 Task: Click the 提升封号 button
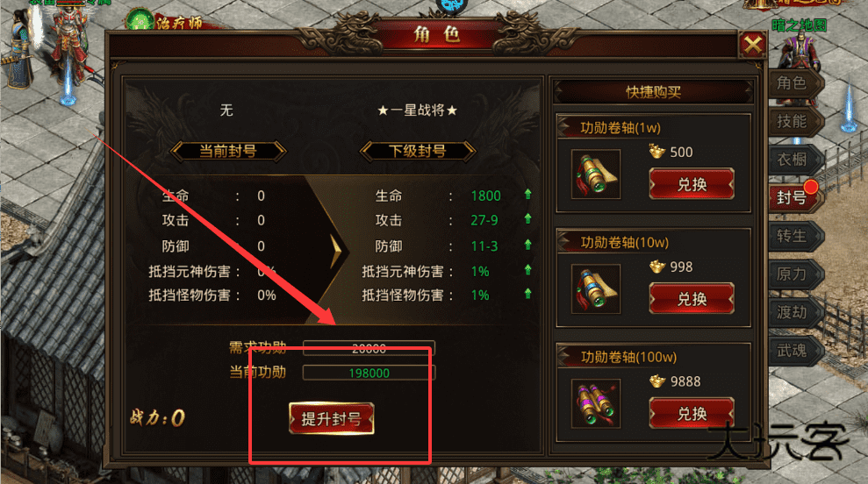click(x=332, y=419)
